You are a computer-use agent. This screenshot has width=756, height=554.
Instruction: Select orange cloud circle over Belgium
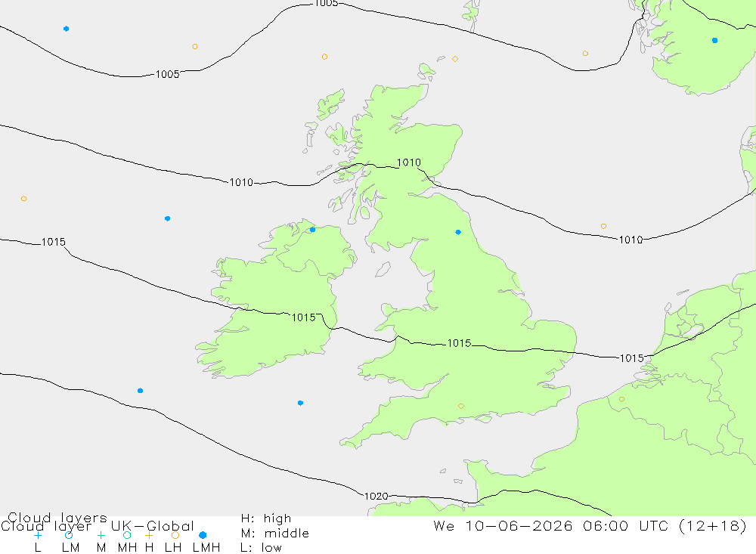coord(621,399)
